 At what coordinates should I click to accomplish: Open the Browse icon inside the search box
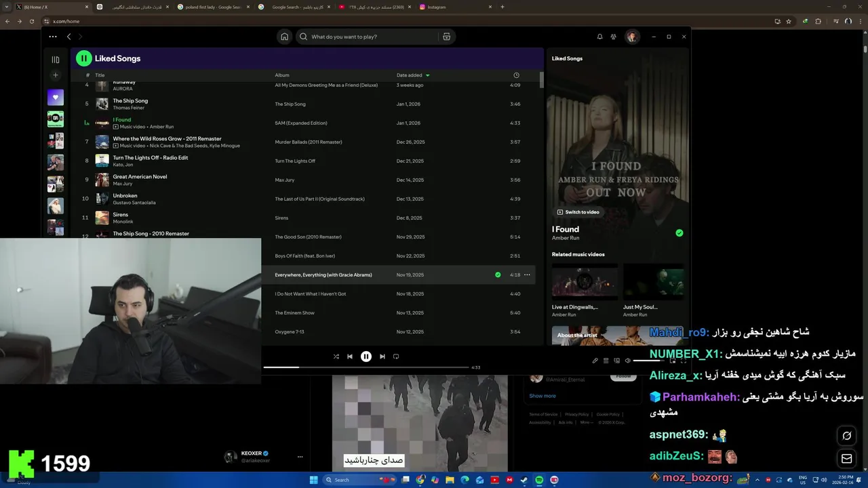coord(446,37)
